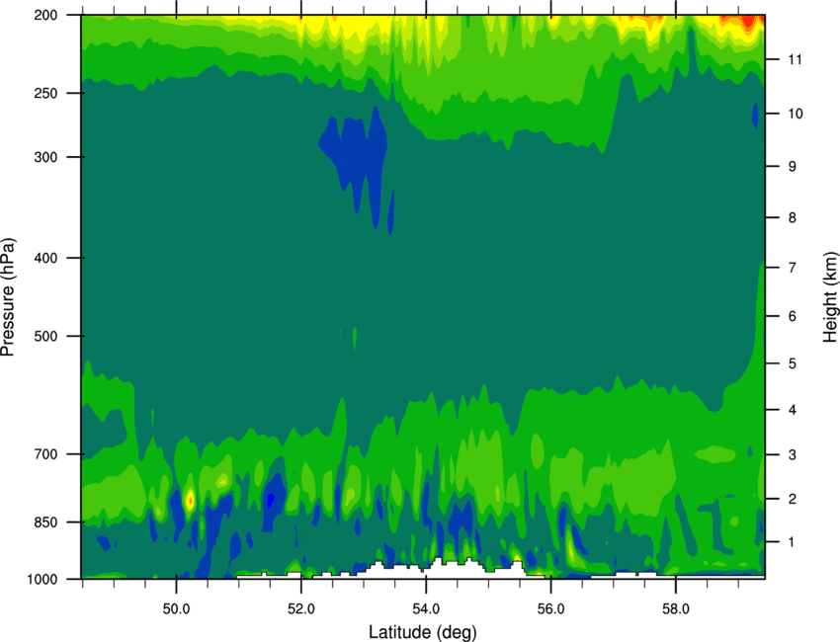Click the 850 pressure tick label
This screenshot has height=642, width=840.
pos(45,522)
